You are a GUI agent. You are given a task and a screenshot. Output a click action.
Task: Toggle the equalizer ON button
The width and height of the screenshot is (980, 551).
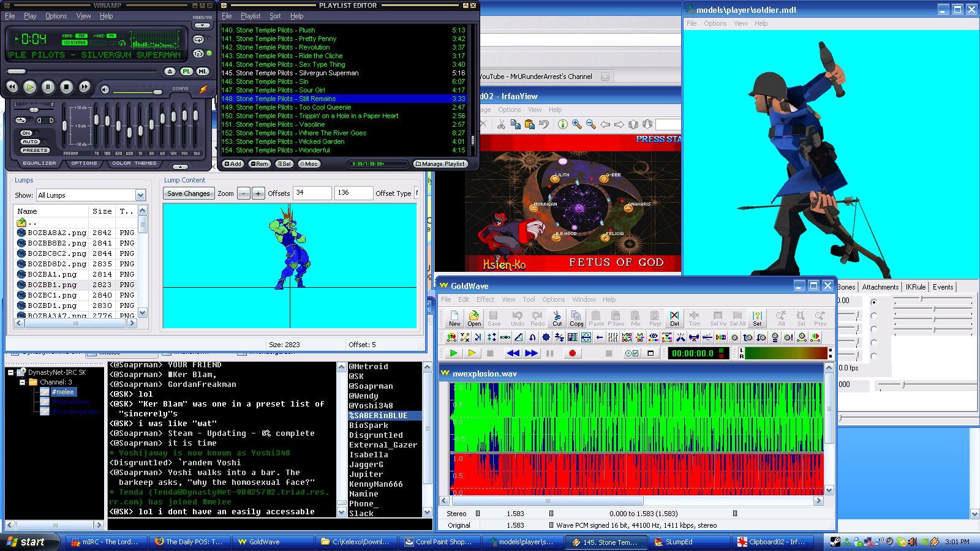[x=26, y=133]
